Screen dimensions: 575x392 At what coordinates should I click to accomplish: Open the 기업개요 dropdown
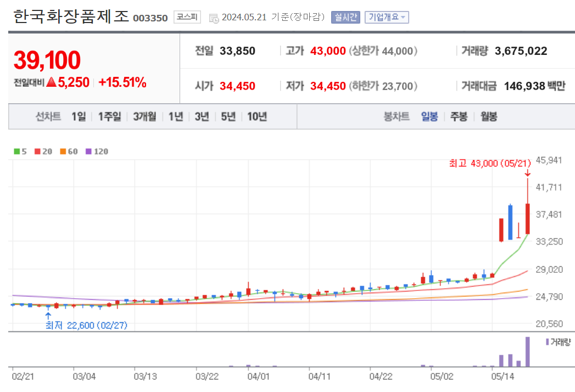point(387,17)
